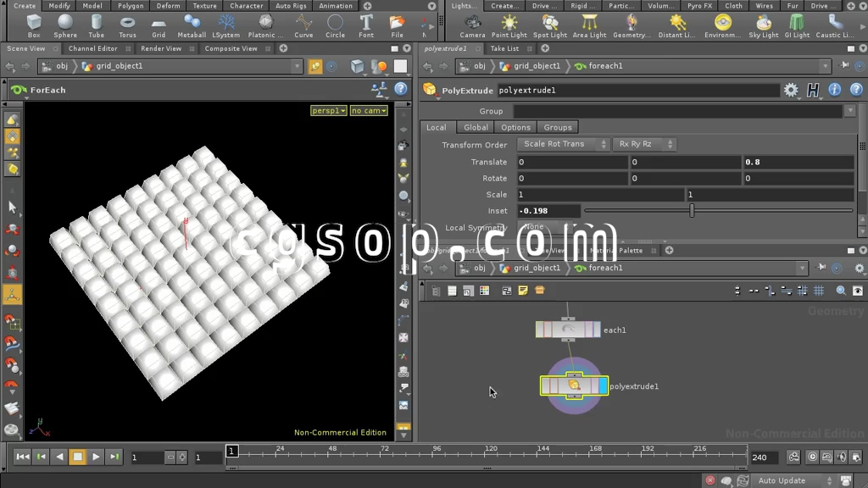
Task: Add an Environment Light
Action: click(722, 26)
